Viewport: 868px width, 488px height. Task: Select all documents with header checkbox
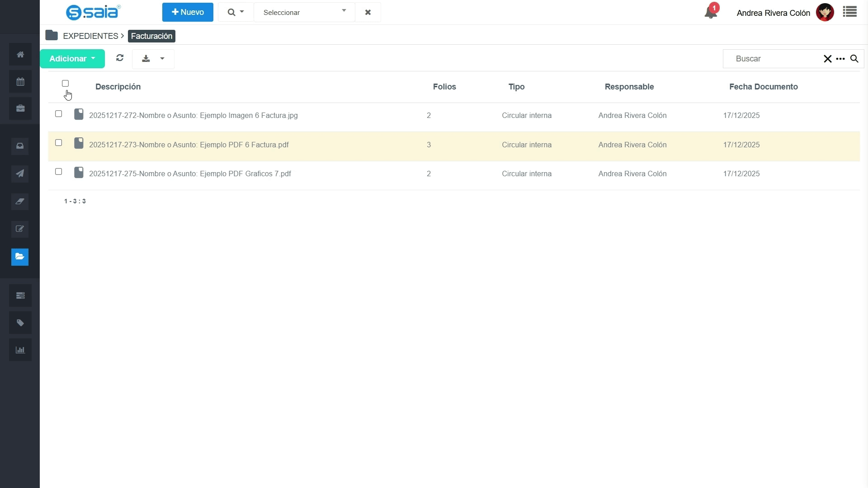tap(65, 84)
